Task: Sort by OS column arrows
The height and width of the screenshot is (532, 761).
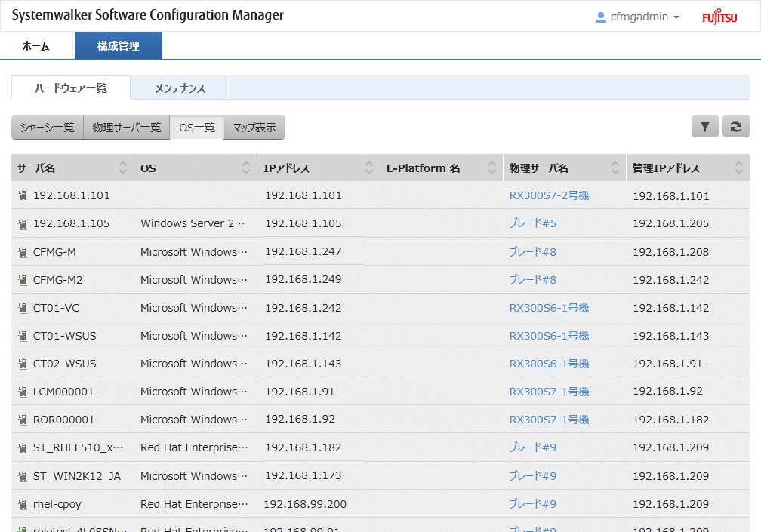Action: coord(246,168)
